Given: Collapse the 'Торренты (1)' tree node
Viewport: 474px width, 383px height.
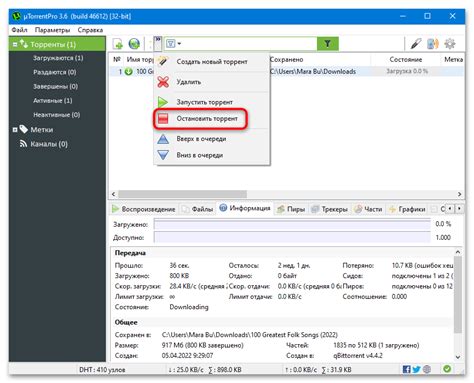Looking at the screenshot, I should point(15,44).
